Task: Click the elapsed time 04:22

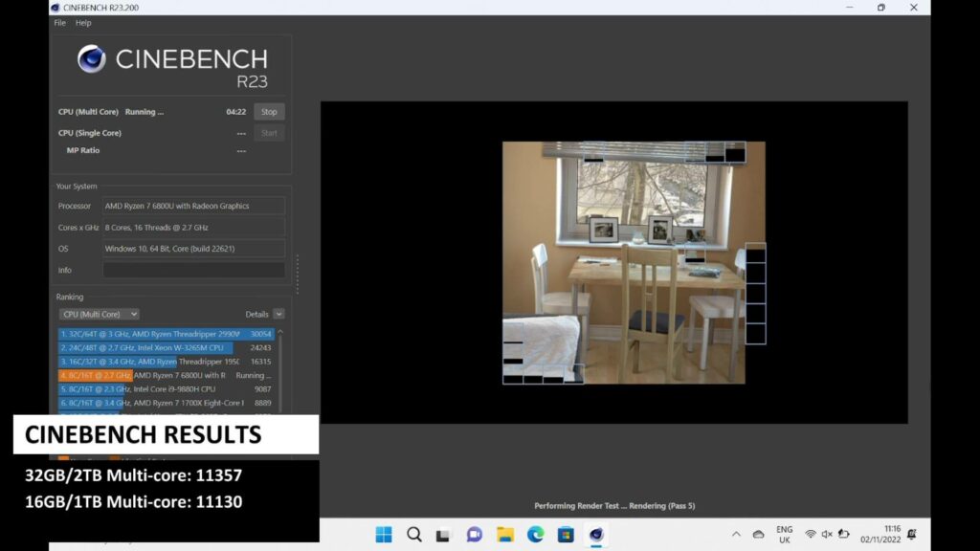Action: click(235, 113)
